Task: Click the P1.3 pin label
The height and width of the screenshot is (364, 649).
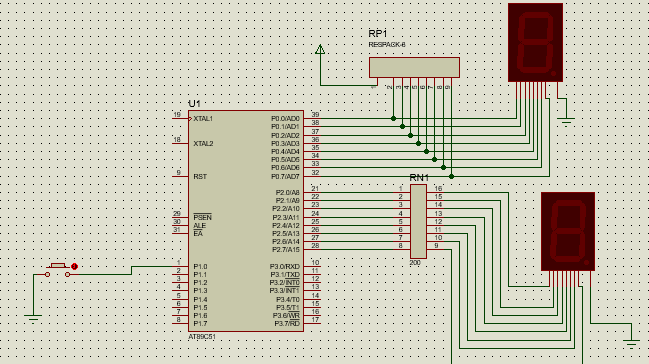Action: [x=200, y=291]
